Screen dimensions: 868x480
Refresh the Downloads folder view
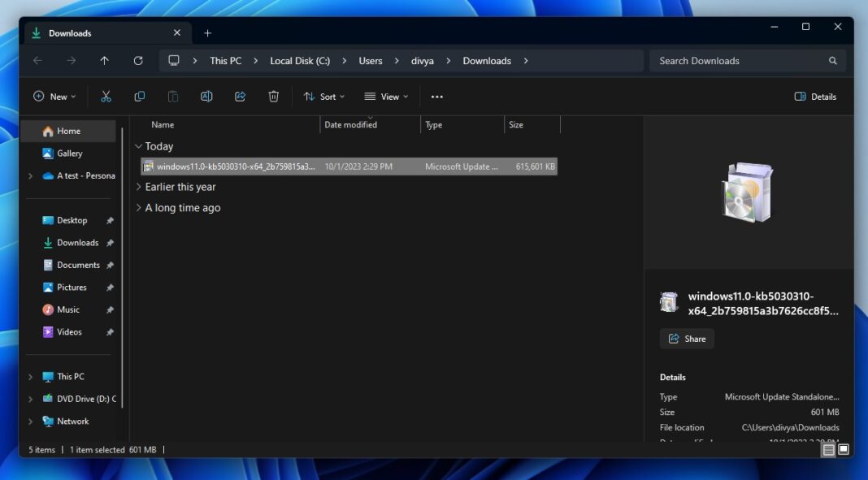click(138, 60)
